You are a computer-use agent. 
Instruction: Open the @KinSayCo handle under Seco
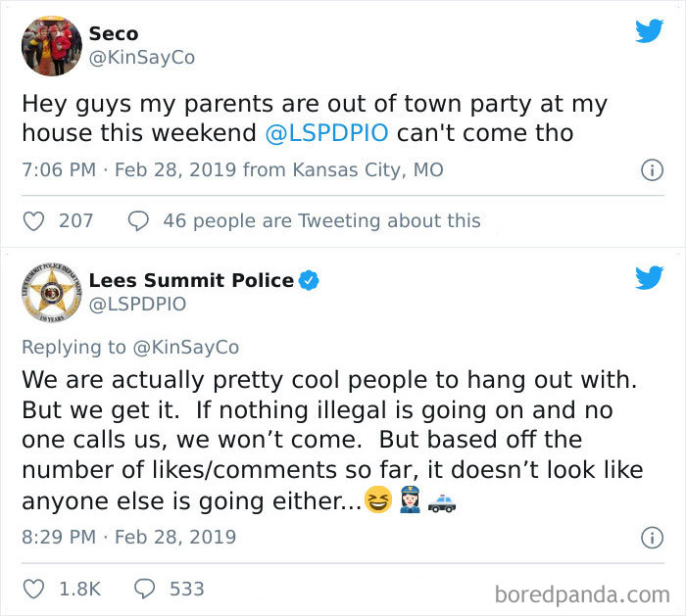141,58
